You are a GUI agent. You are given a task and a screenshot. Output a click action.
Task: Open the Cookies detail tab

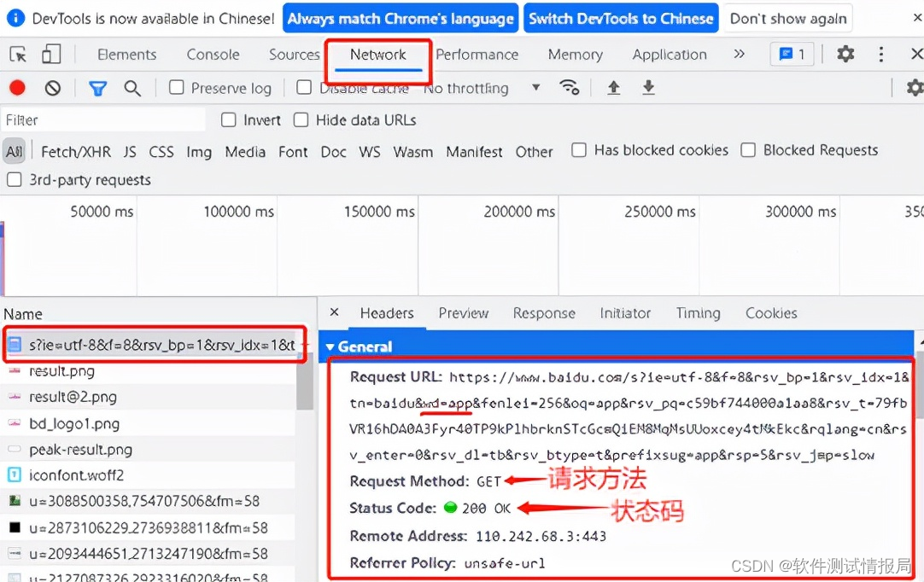771,313
